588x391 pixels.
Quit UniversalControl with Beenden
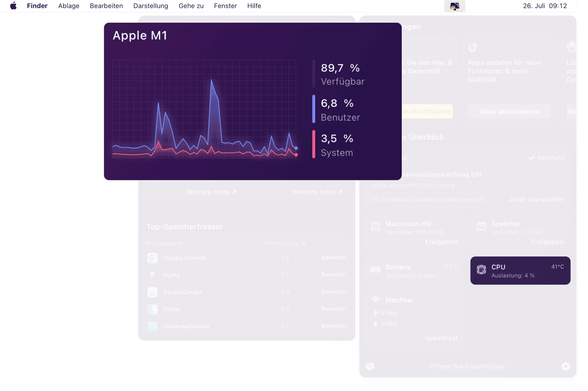[333, 326]
